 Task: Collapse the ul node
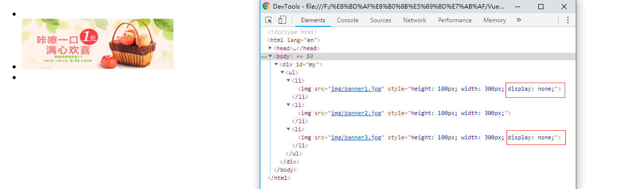(283, 72)
